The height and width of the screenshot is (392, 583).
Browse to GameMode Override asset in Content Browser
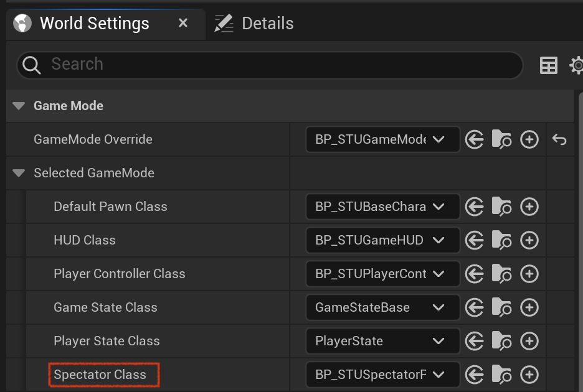(501, 140)
